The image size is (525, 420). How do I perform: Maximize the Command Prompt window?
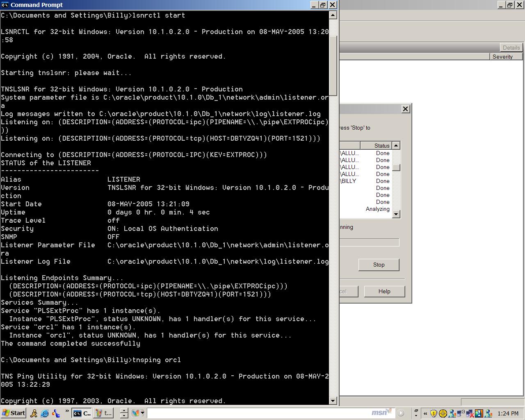tap(323, 5)
